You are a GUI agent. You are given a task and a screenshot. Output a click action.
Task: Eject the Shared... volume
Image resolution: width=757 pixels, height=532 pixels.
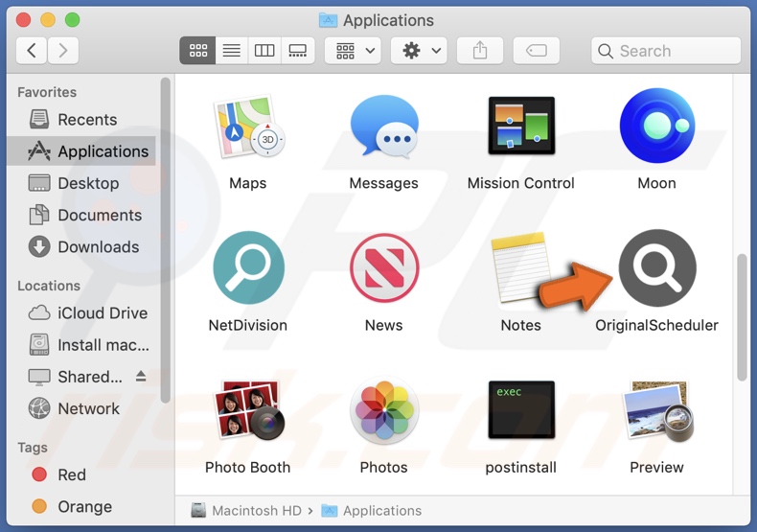point(141,376)
